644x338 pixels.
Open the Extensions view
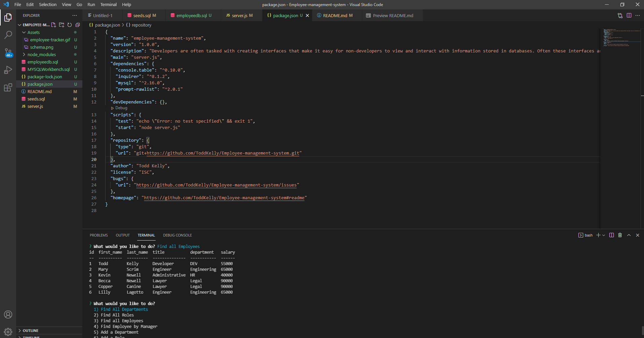click(8, 88)
